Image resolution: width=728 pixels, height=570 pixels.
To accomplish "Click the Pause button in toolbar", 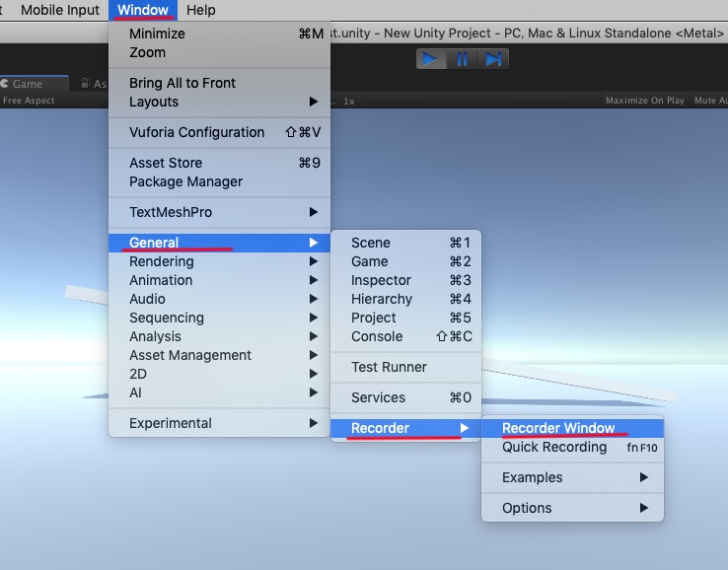I will [x=462, y=59].
